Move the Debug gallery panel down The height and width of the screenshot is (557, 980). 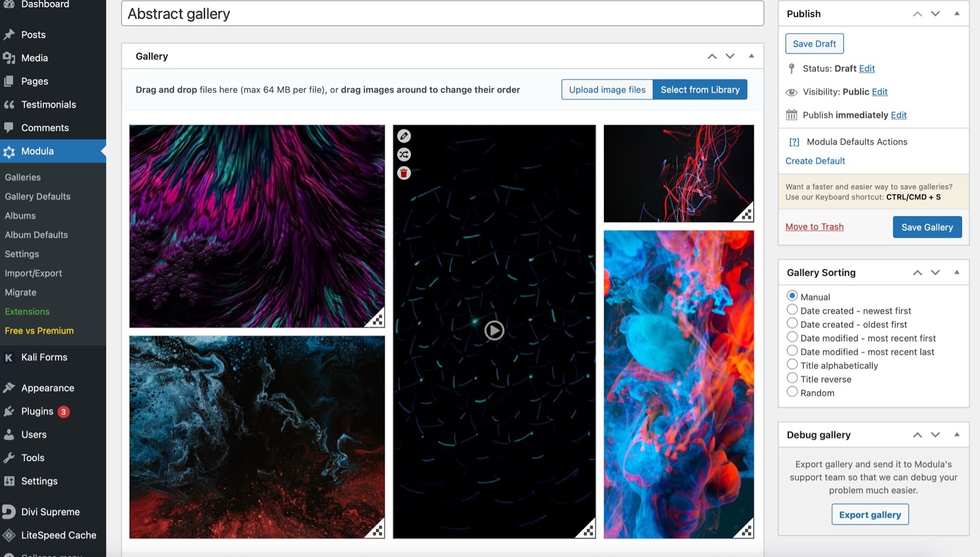click(x=935, y=434)
